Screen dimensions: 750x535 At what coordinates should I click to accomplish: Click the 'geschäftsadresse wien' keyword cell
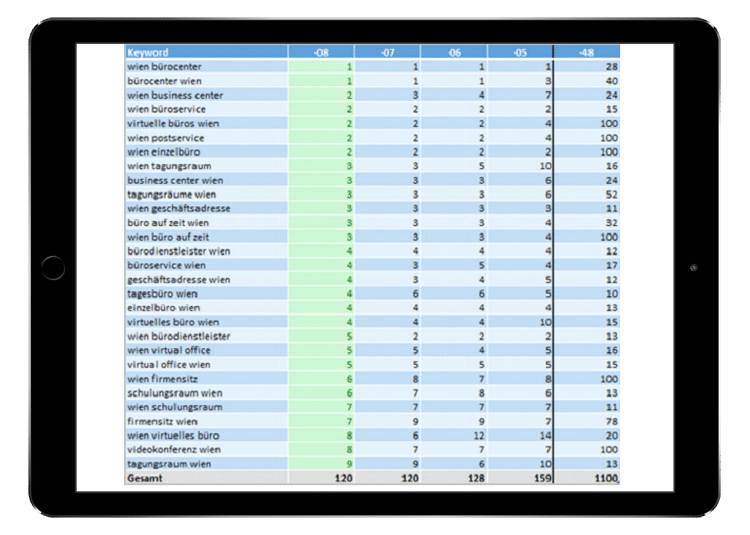point(205,280)
